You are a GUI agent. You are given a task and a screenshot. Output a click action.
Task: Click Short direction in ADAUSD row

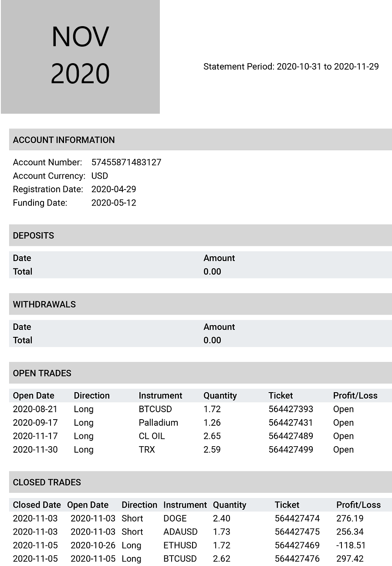[132, 532]
